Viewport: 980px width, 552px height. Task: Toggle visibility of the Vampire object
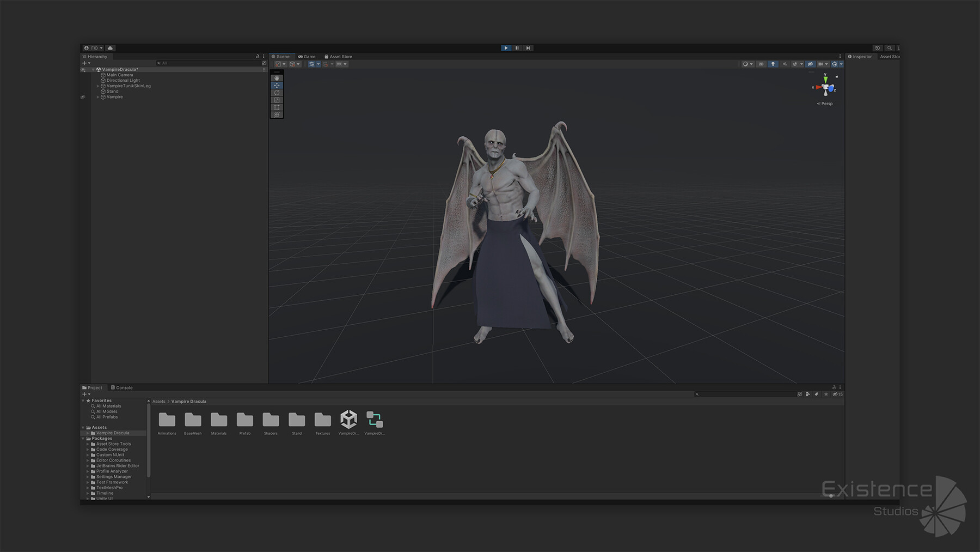coord(83,97)
